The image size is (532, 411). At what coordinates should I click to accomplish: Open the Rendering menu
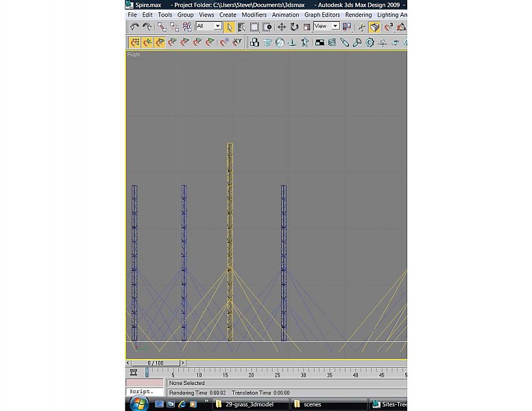359,15
